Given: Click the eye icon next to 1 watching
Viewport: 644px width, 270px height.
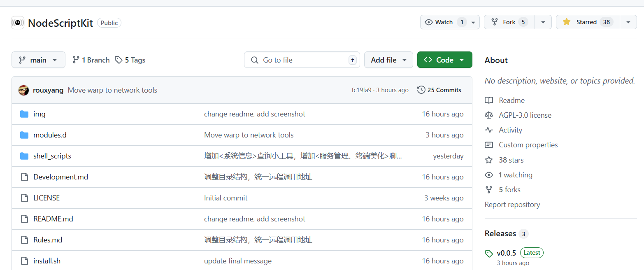Looking at the screenshot, I should coord(489,175).
